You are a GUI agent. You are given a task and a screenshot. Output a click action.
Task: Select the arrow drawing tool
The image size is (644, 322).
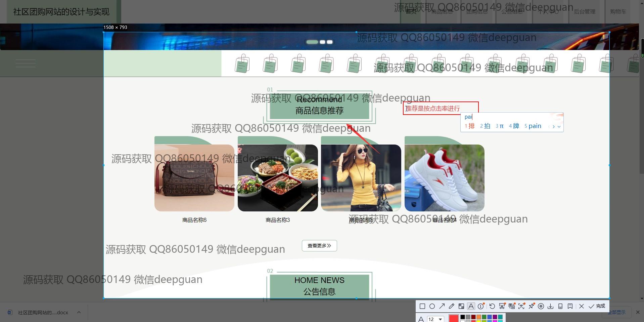pos(442,306)
